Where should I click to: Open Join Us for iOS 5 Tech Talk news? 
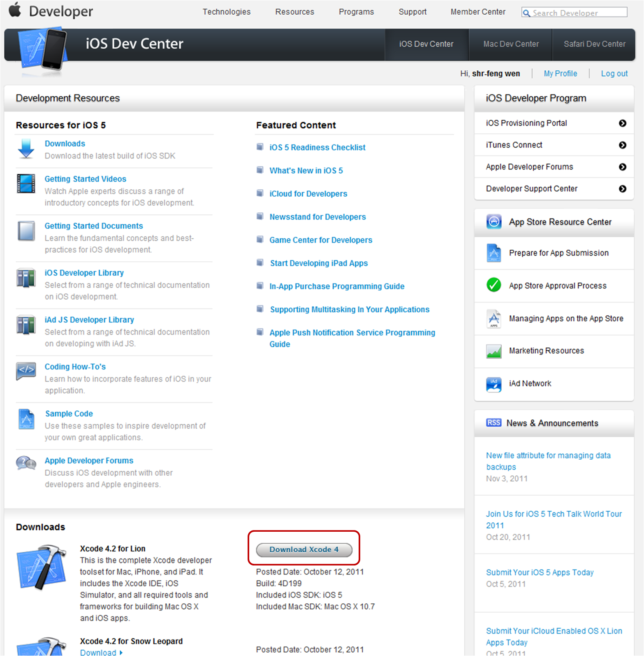(x=554, y=520)
